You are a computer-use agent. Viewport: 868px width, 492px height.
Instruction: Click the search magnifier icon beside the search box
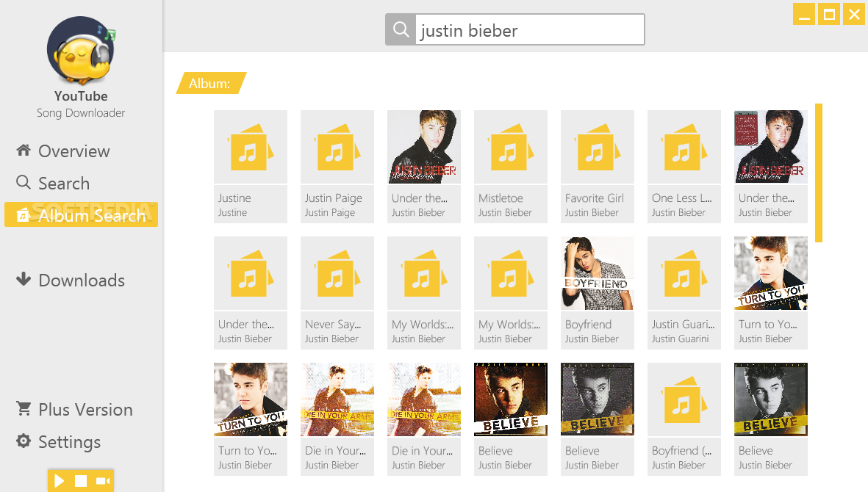(x=401, y=29)
